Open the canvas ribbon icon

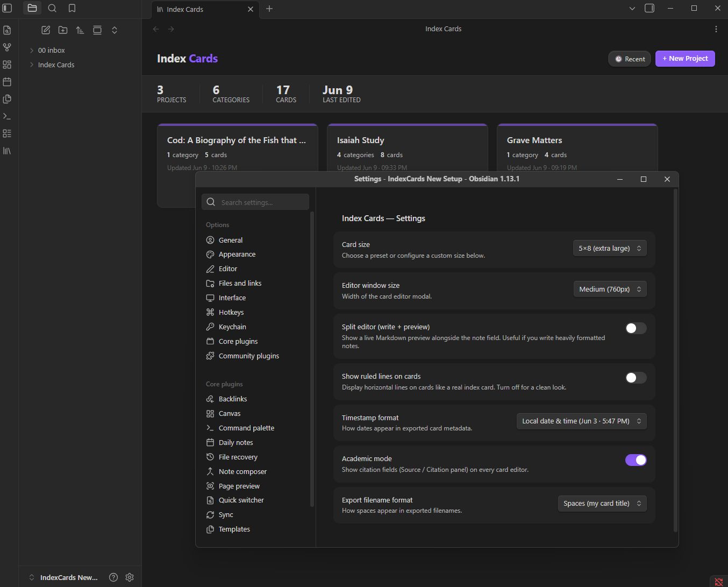pyautogui.click(x=7, y=65)
